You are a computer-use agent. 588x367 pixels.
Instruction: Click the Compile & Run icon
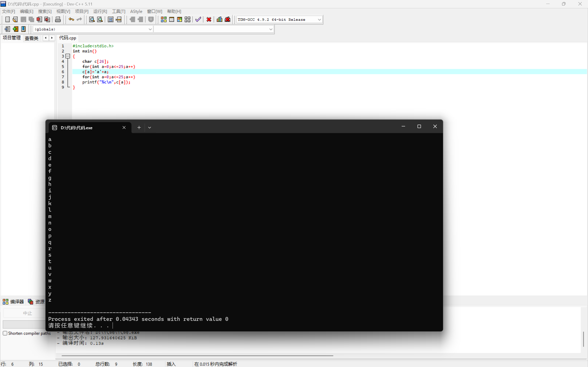(179, 20)
